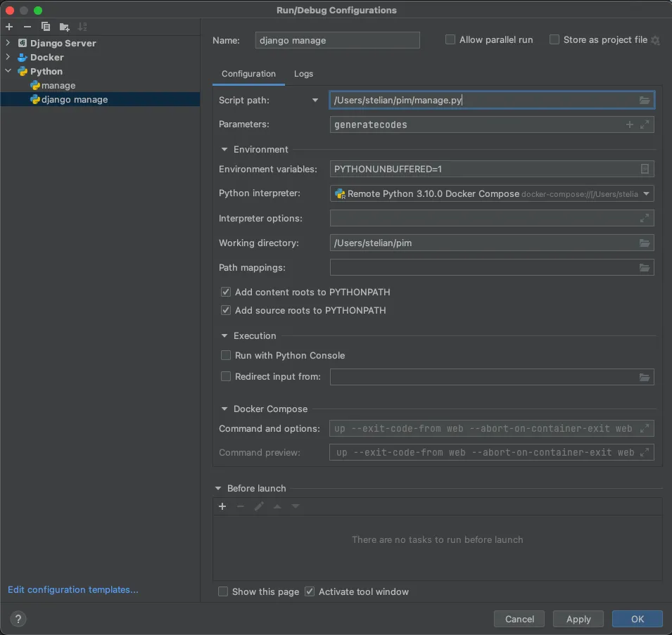Select the Docker whale icon in the tree
The width and height of the screenshot is (672, 635).
coord(23,58)
